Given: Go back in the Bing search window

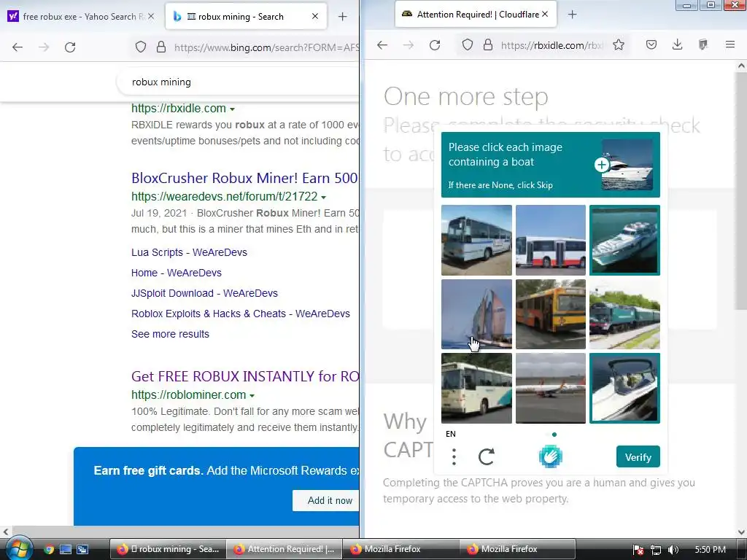Looking at the screenshot, I should point(18,47).
